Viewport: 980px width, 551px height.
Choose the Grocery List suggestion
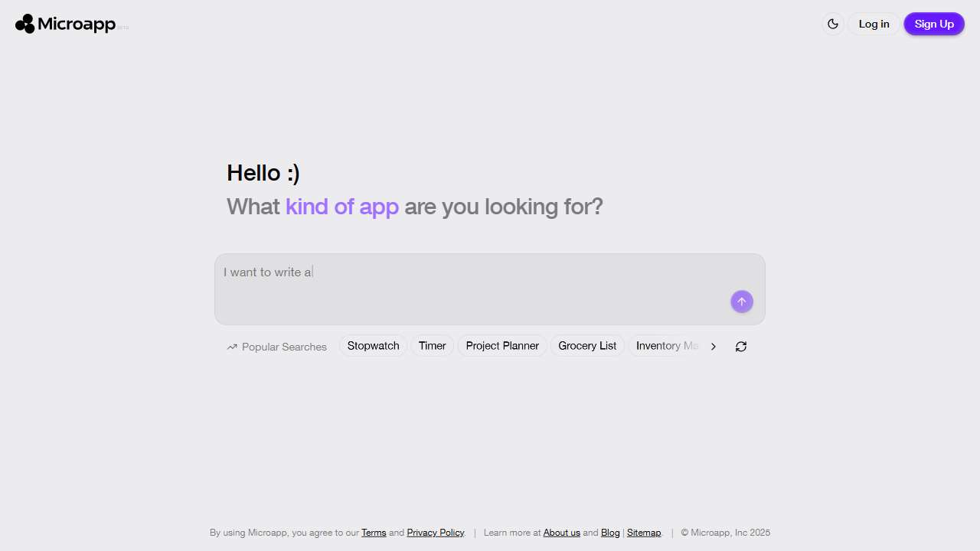[587, 345]
